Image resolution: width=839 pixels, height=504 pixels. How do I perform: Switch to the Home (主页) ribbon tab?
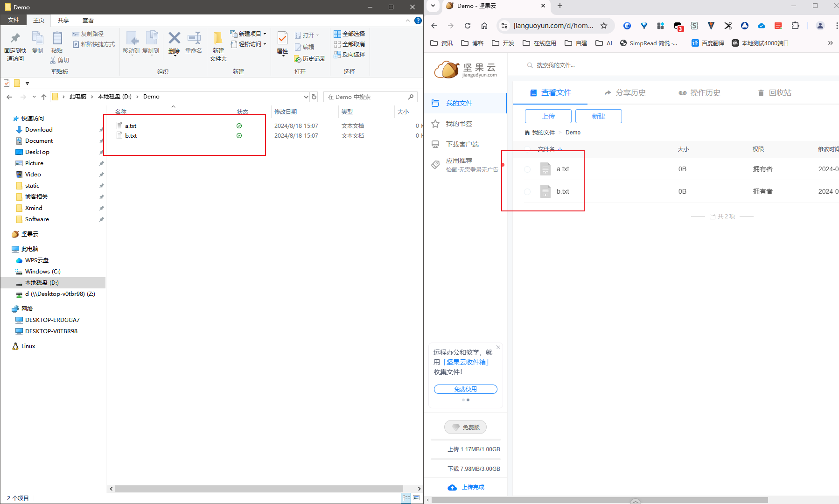tap(39, 20)
